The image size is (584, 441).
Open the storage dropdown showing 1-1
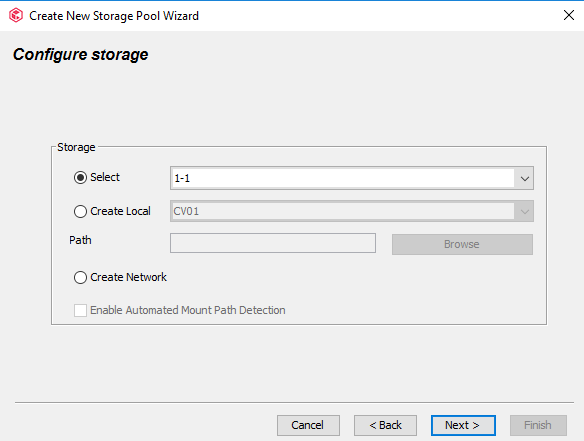click(x=352, y=178)
